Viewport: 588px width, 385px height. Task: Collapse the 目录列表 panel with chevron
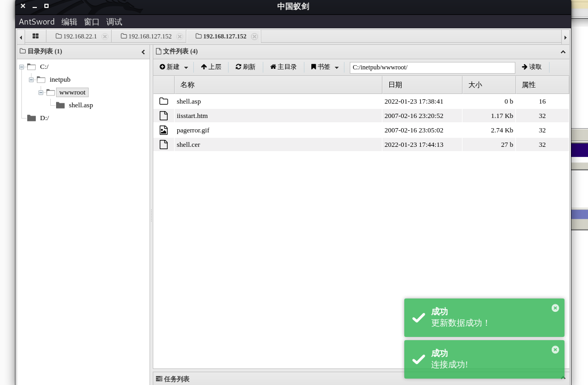pos(143,52)
